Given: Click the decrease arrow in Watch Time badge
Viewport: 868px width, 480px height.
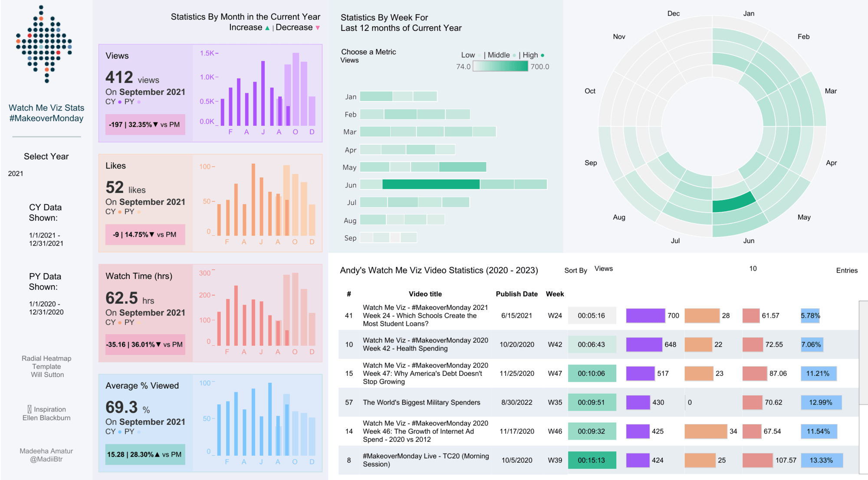Looking at the screenshot, I should pos(158,345).
